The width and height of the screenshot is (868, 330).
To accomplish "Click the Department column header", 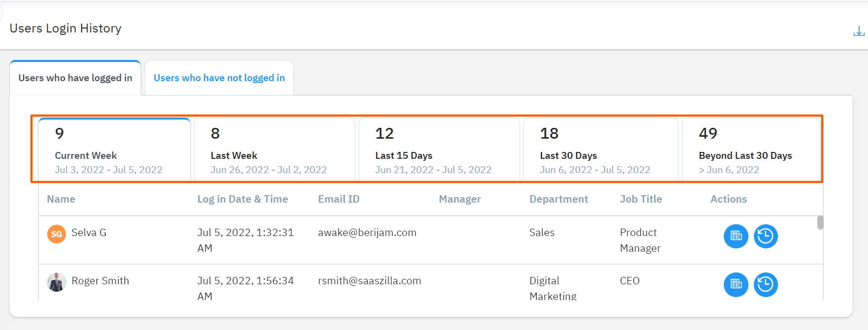I will point(558,199).
